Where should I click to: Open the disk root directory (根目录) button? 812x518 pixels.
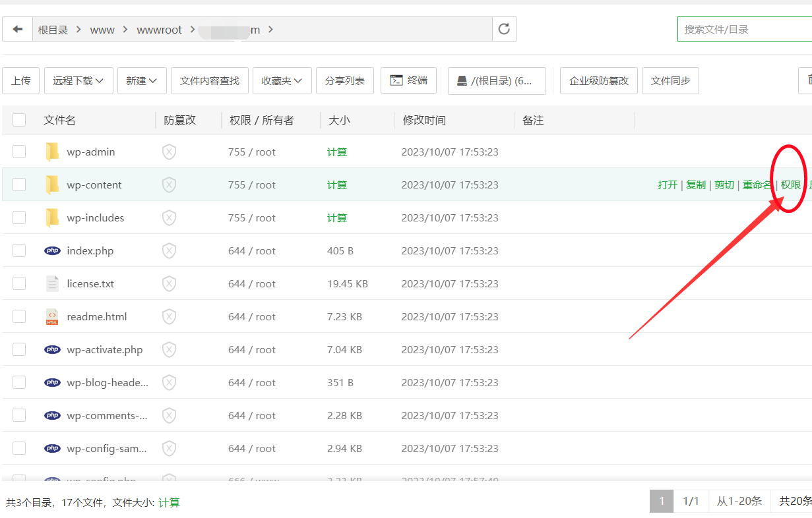pos(496,80)
